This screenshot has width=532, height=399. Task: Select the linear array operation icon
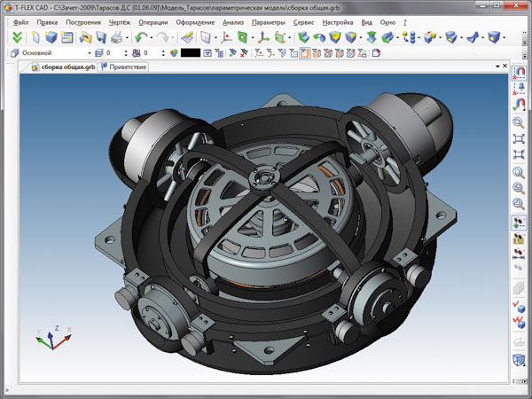pos(409,37)
